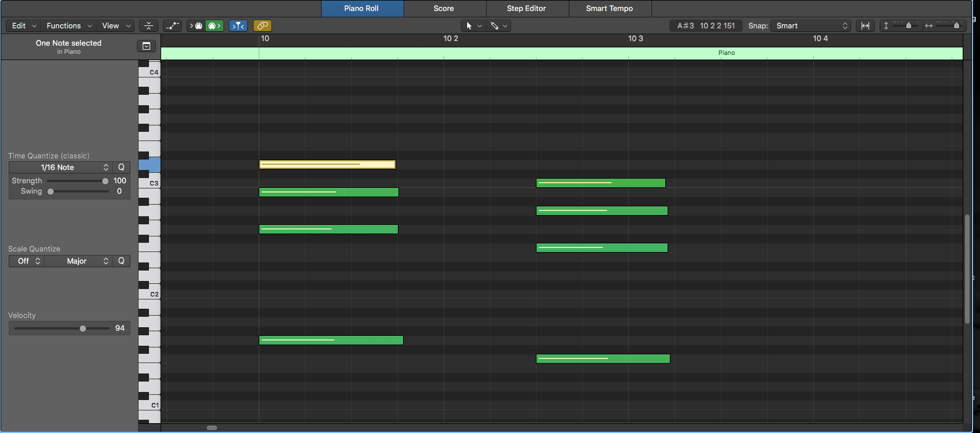
Task: Toggle the Collapse Mode button
Action: (148, 25)
